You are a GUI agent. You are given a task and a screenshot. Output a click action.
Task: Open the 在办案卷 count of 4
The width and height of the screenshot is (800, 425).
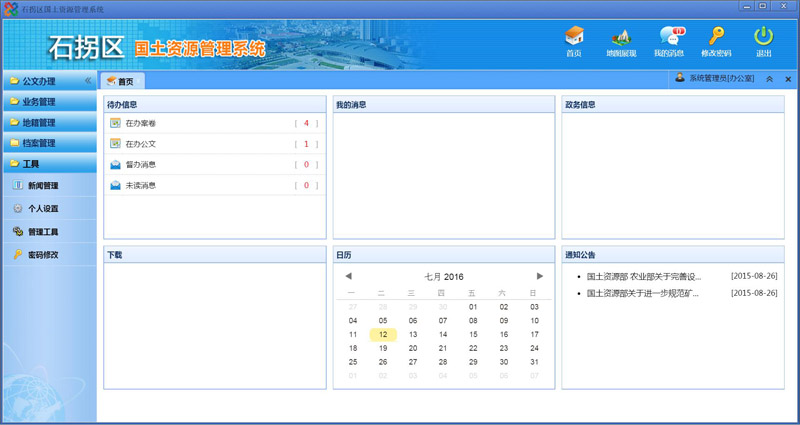coord(306,123)
